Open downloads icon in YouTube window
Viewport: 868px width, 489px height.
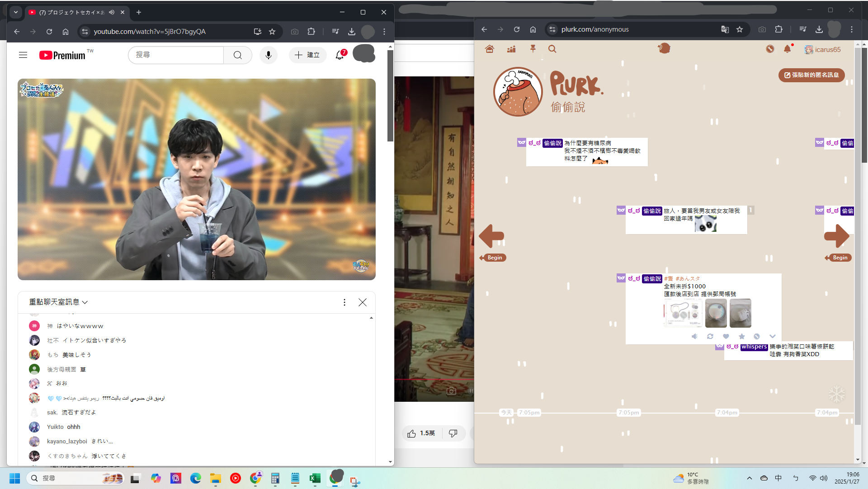(x=352, y=32)
